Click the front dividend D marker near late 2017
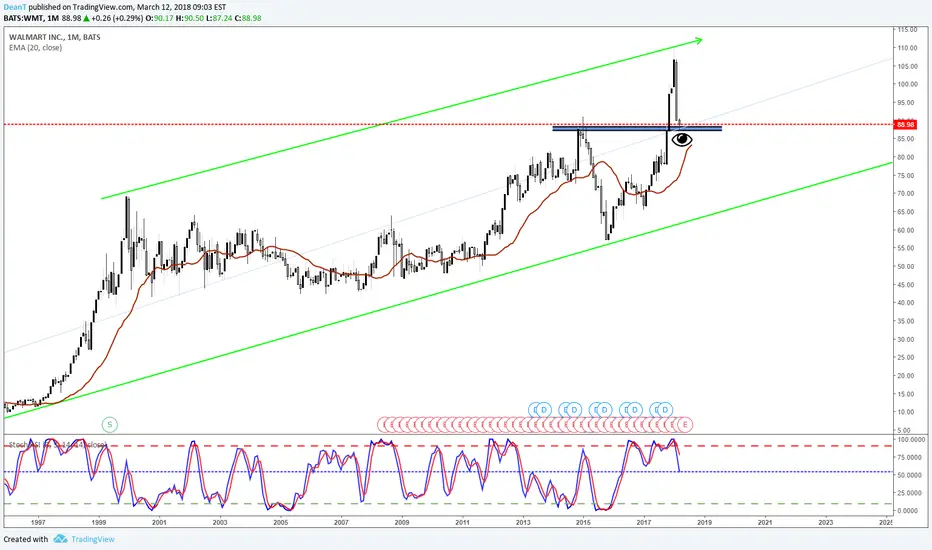The image size is (932, 550). point(665,410)
